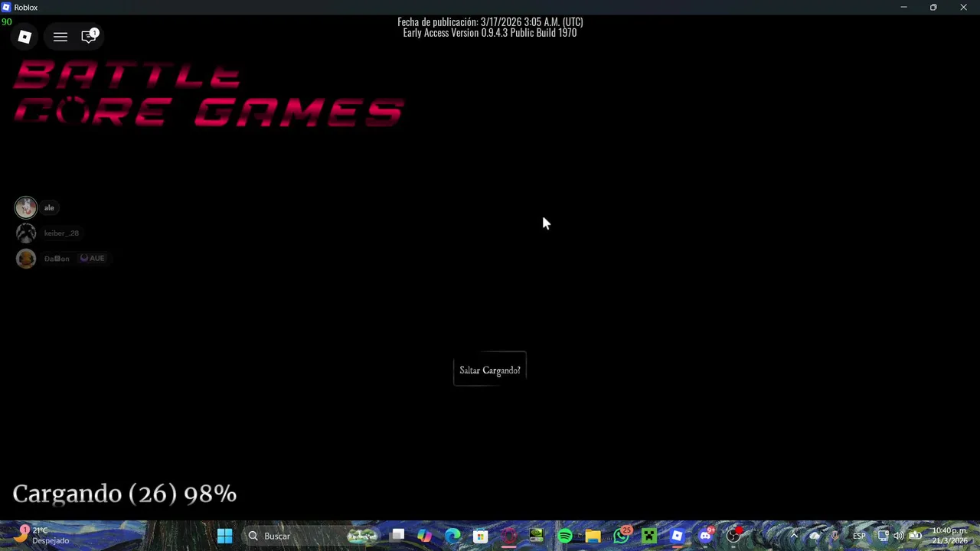980x551 pixels.
Task: Click the Saltar Cargando? button
Action: (x=490, y=370)
